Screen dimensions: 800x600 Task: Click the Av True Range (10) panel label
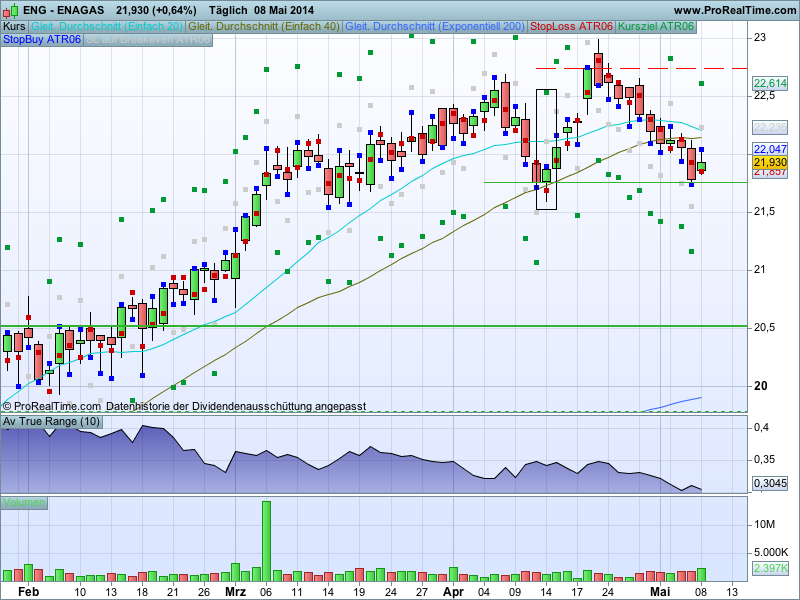pos(52,422)
